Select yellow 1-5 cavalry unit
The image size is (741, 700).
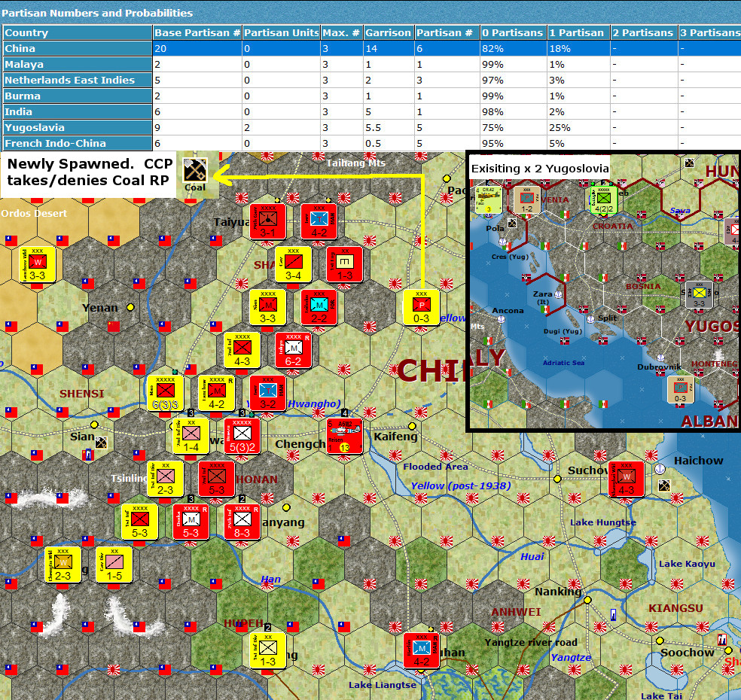(x=114, y=565)
